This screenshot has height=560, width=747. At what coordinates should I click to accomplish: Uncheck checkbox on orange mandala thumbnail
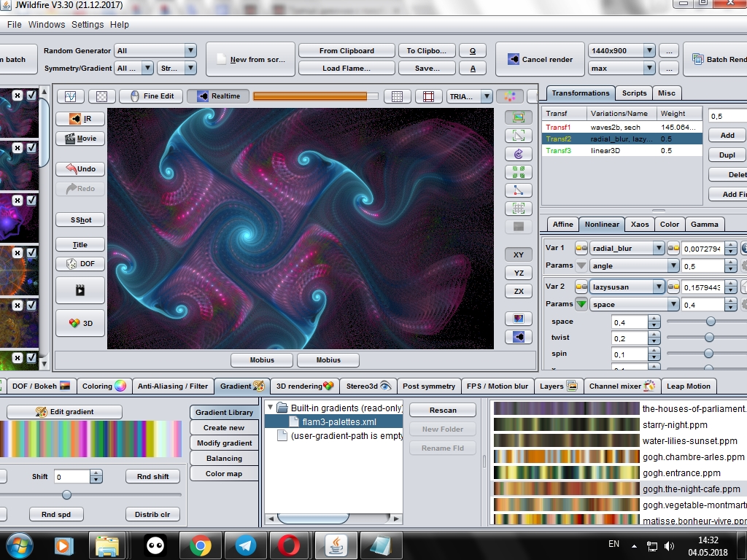[31, 253]
